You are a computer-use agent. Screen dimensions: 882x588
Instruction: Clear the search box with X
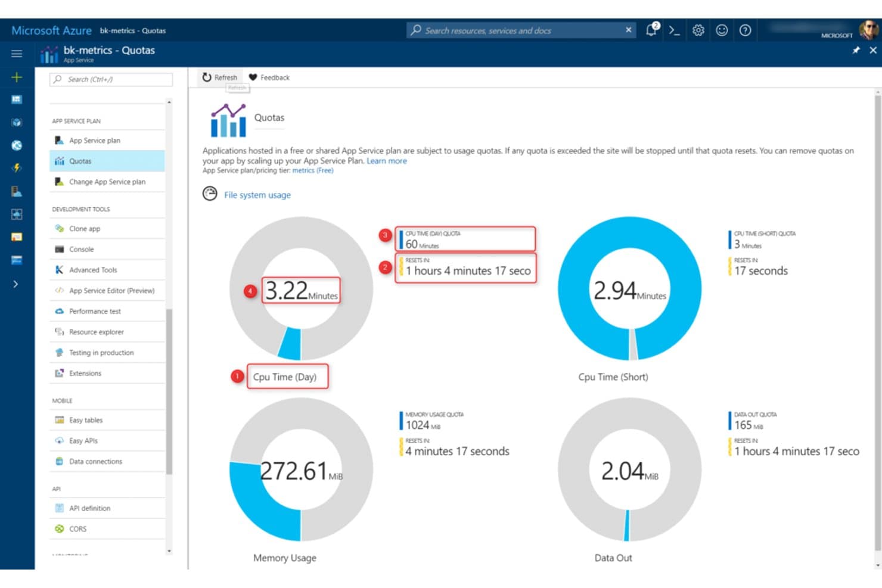[x=628, y=30]
